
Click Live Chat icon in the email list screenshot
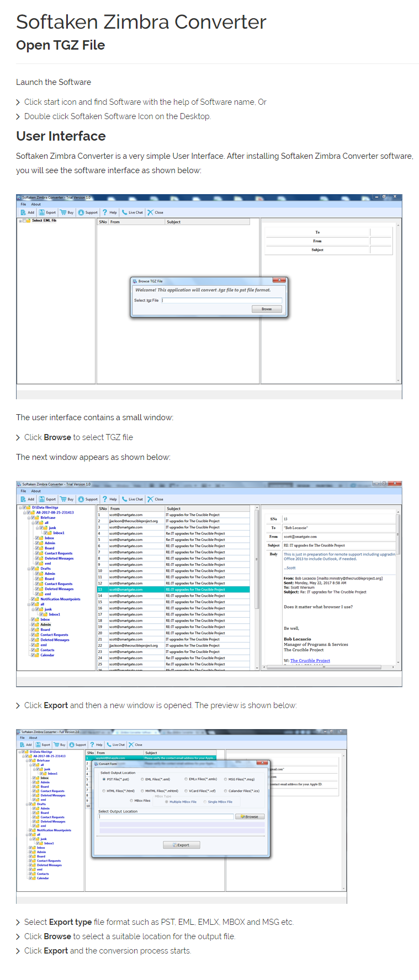[x=125, y=499]
